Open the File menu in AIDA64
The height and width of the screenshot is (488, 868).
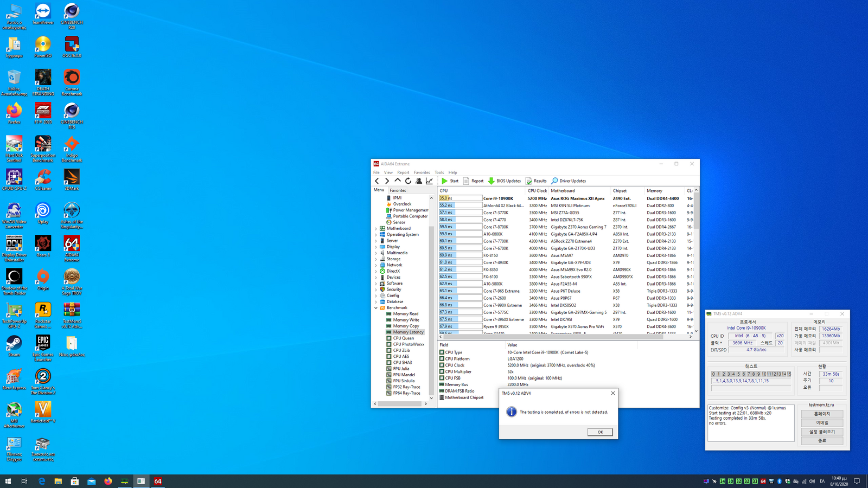pos(376,172)
